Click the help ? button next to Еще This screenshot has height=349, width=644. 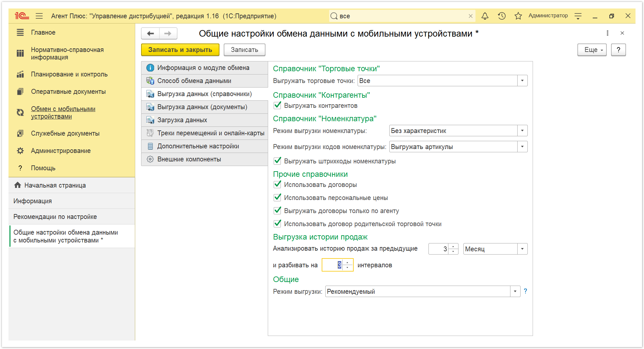(x=618, y=50)
